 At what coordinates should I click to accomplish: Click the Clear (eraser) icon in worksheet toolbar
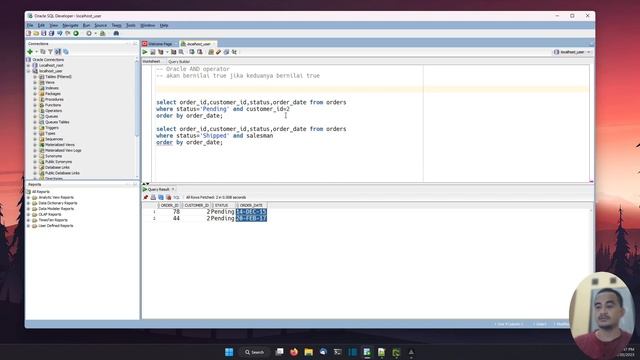(x=218, y=52)
